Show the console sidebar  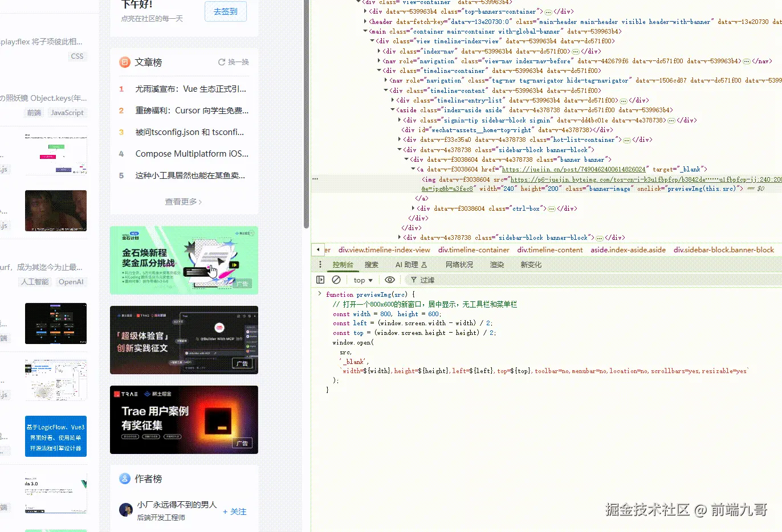pyautogui.click(x=321, y=280)
